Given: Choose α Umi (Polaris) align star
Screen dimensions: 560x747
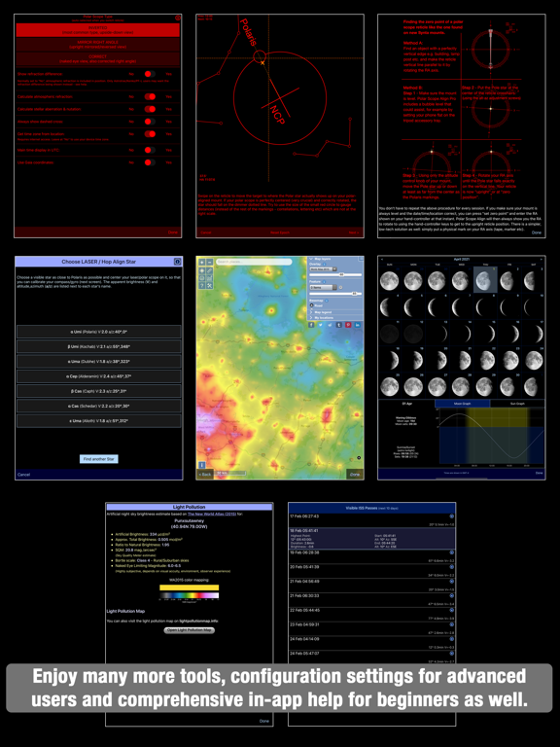Looking at the screenshot, I should [98, 331].
